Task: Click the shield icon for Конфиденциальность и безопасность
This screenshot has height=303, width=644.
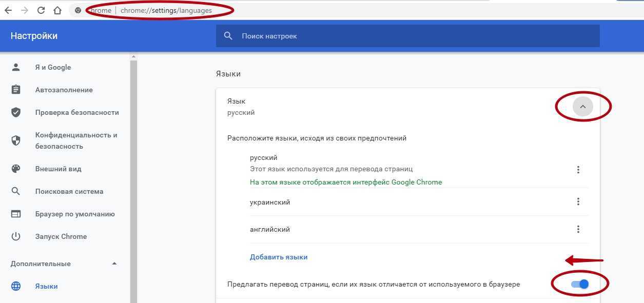Action: coord(16,140)
